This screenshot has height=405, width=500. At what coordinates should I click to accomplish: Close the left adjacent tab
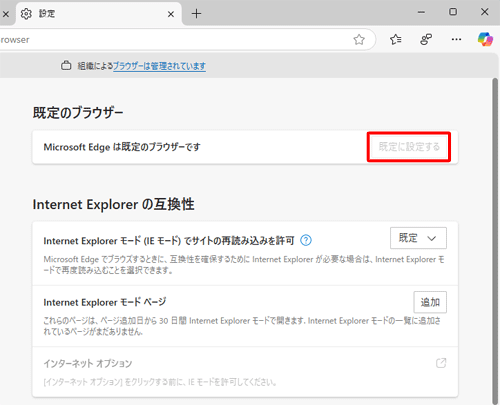[x=6, y=14]
